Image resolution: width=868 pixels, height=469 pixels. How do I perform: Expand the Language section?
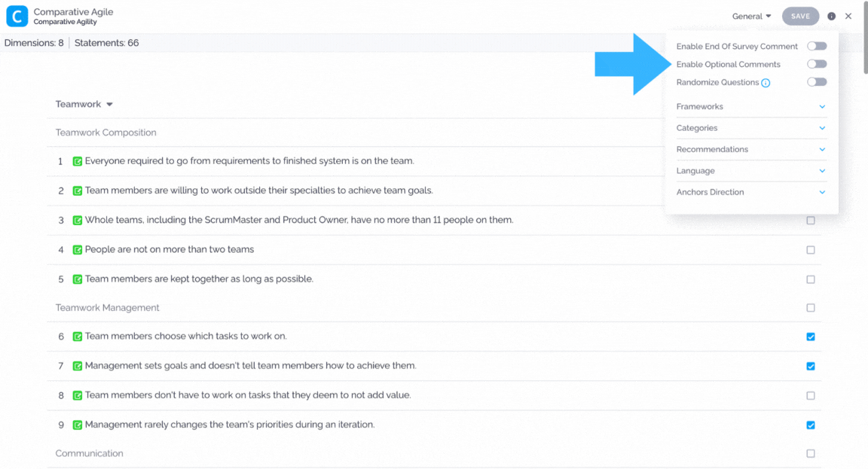pyautogui.click(x=750, y=170)
